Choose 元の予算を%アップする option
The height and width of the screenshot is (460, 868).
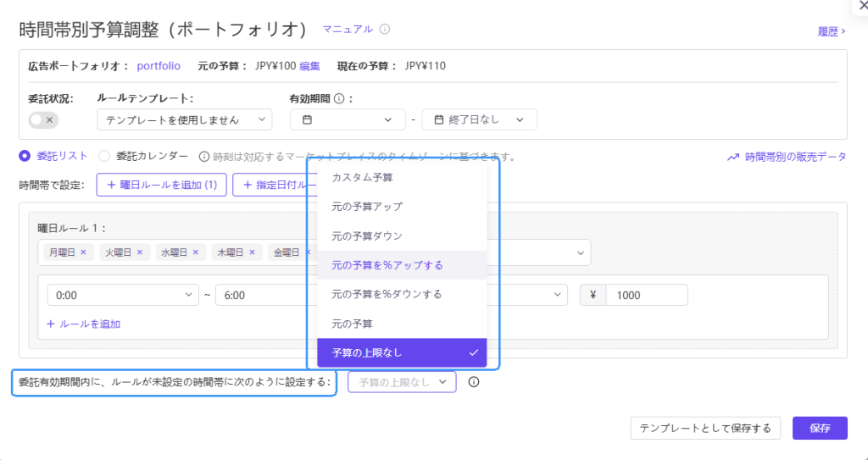pos(402,265)
